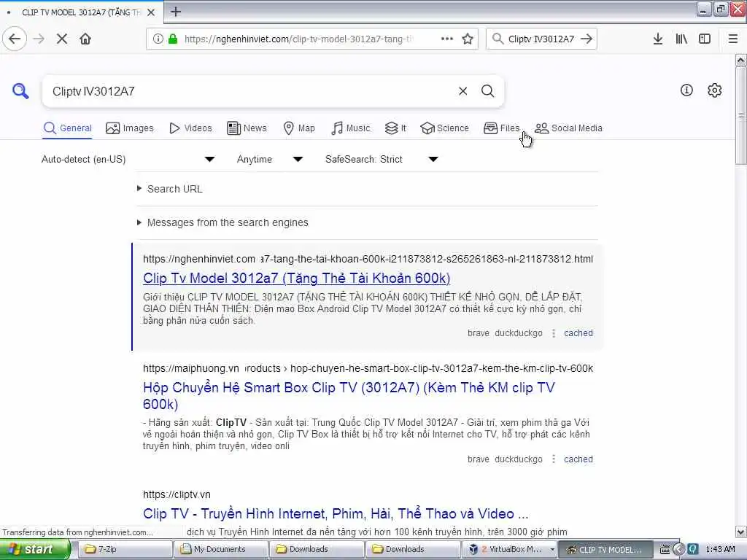Open the Anytime time range dropdown
Image resolution: width=747 pixels, height=560 pixels.
[x=270, y=159]
